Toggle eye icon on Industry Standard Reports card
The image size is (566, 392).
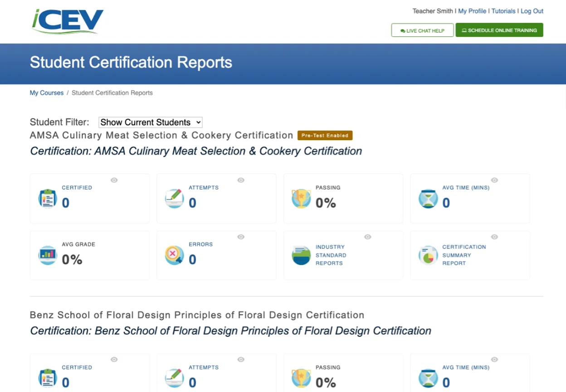[368, 237]
